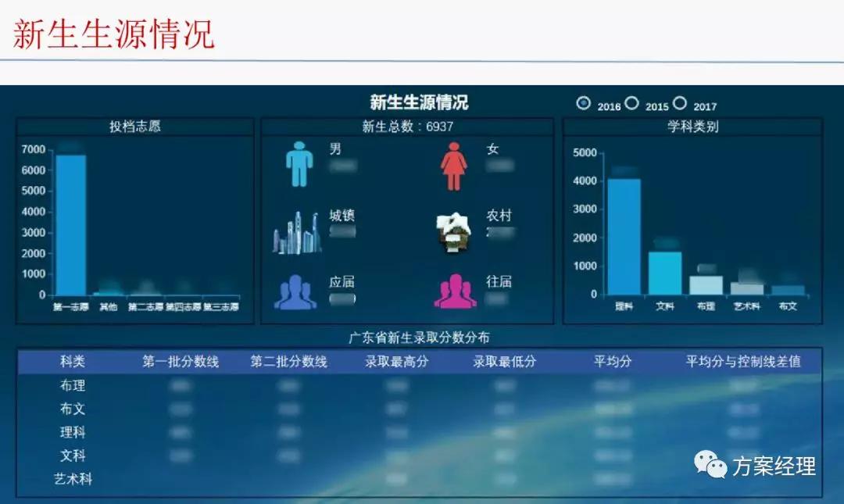Choose the 2017 year radio button
The width and height of the screenshot is (844, 504).
680,103
